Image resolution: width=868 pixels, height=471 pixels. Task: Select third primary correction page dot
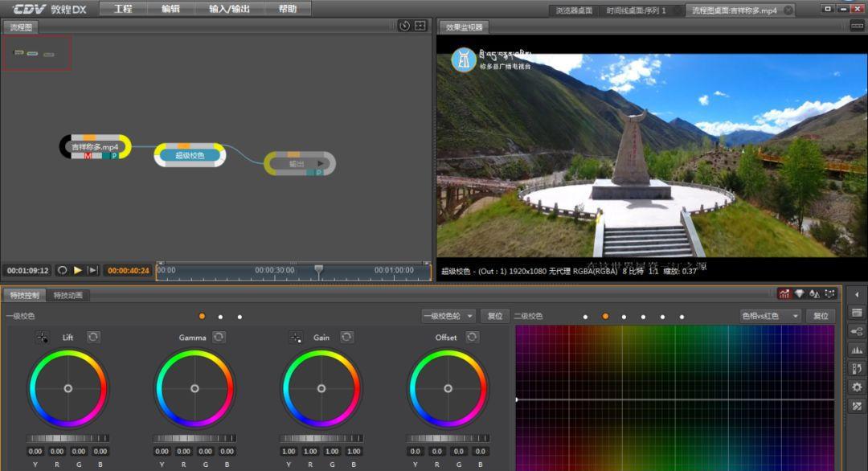coord(240,317)
